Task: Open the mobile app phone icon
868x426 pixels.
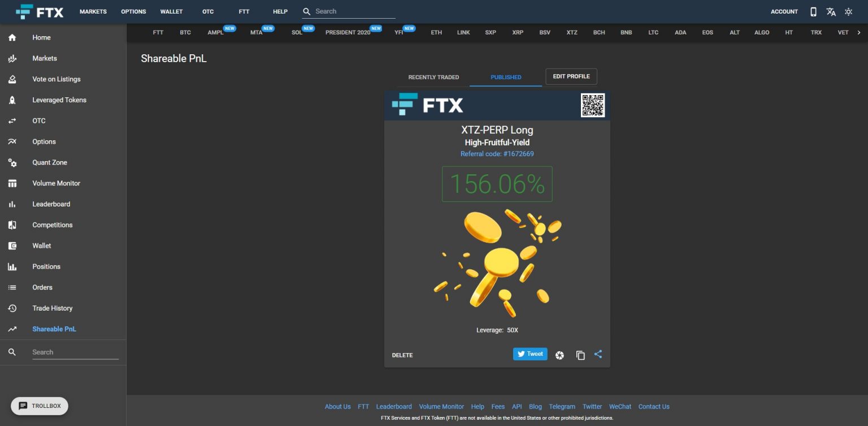Action: [813, 11]
